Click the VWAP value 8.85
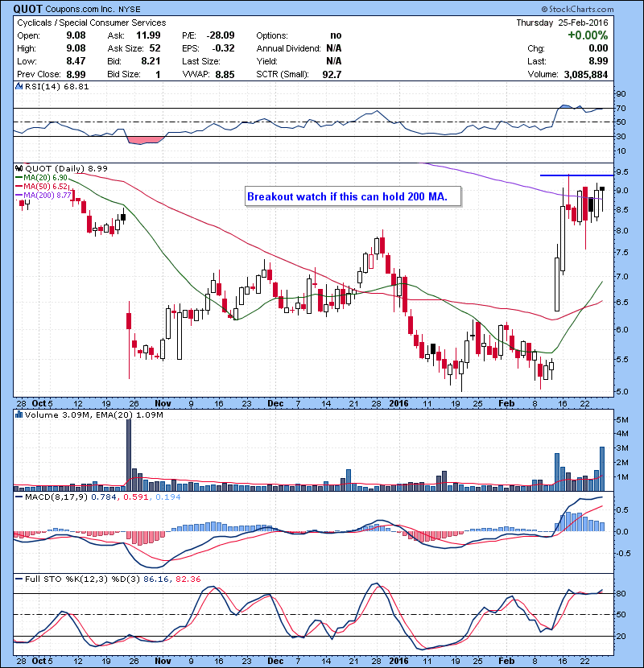This screenshot has width=644, height=668. pyautogui.click(x=225, y=74)
